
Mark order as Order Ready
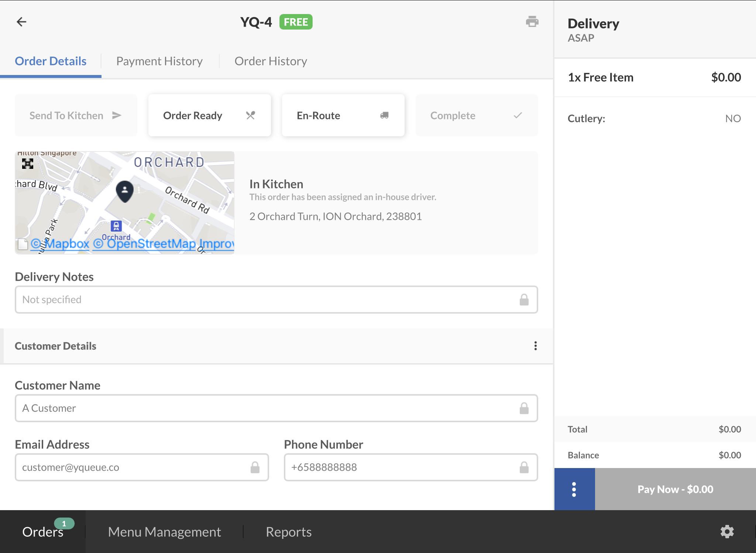[209, 116]
